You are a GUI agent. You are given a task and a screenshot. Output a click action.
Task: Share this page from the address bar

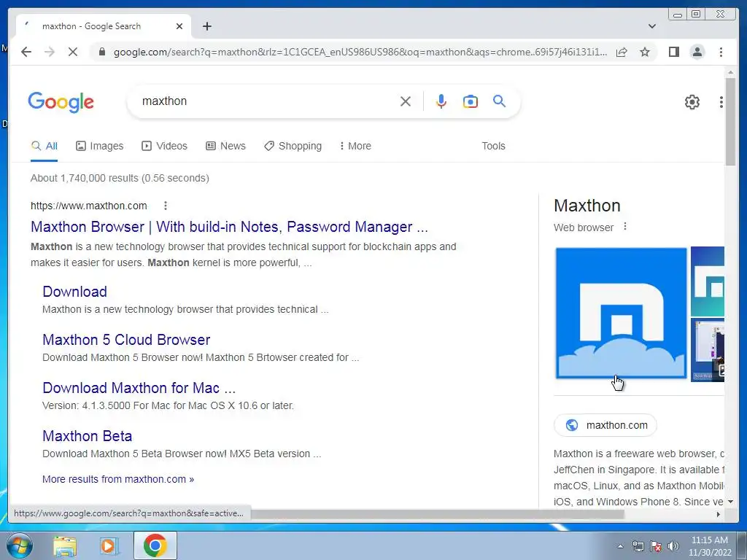click(622, 52)
